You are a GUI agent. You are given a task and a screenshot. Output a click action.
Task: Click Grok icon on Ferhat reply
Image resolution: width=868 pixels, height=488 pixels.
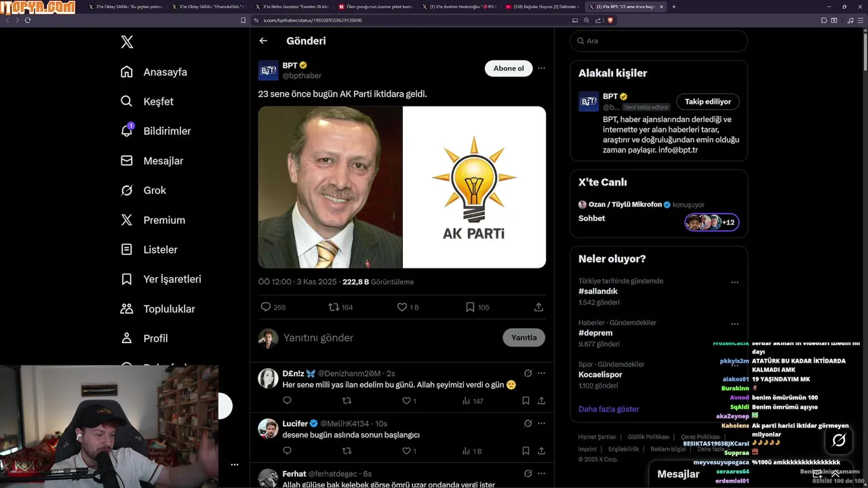pyautogui.click(x=528, y=473)
